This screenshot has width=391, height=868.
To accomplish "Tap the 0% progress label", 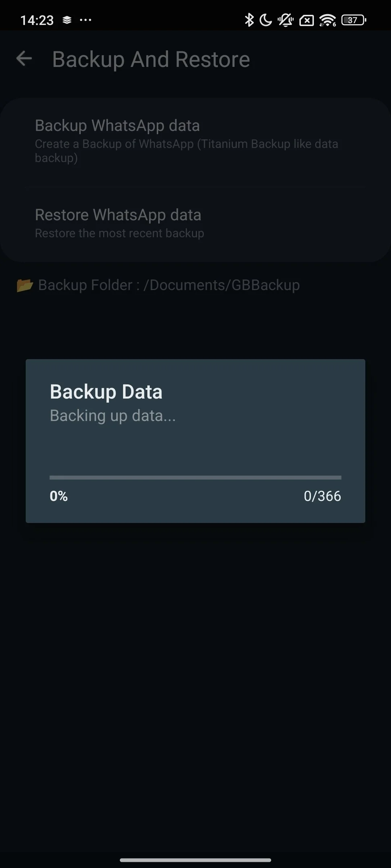I will pyautogui.click(x=59, y=496).
